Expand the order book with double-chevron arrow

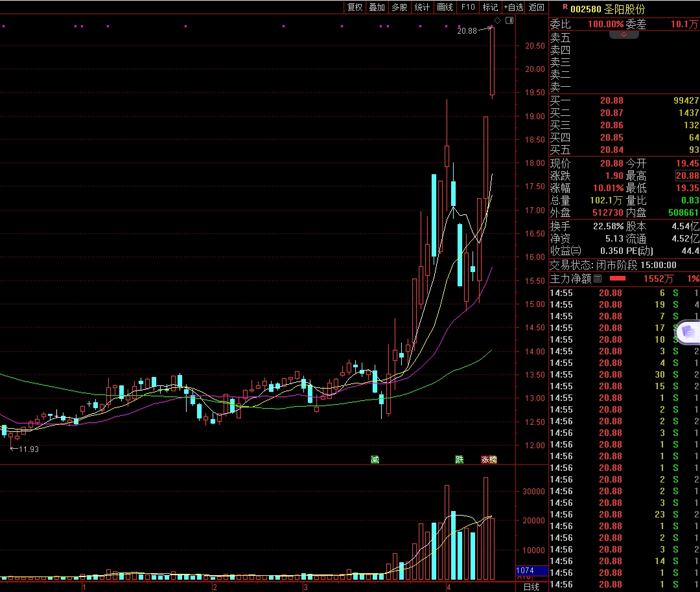624,34
